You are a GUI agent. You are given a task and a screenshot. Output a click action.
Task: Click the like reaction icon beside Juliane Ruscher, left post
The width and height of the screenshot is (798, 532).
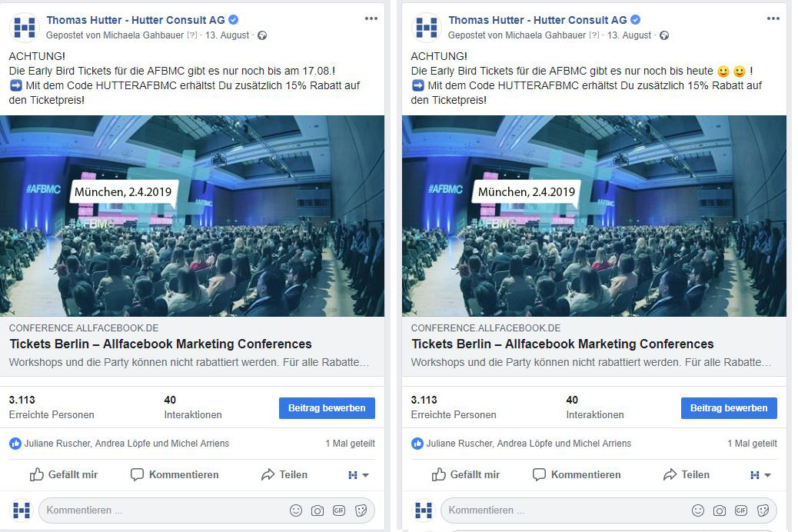click(x=15, y=444)
